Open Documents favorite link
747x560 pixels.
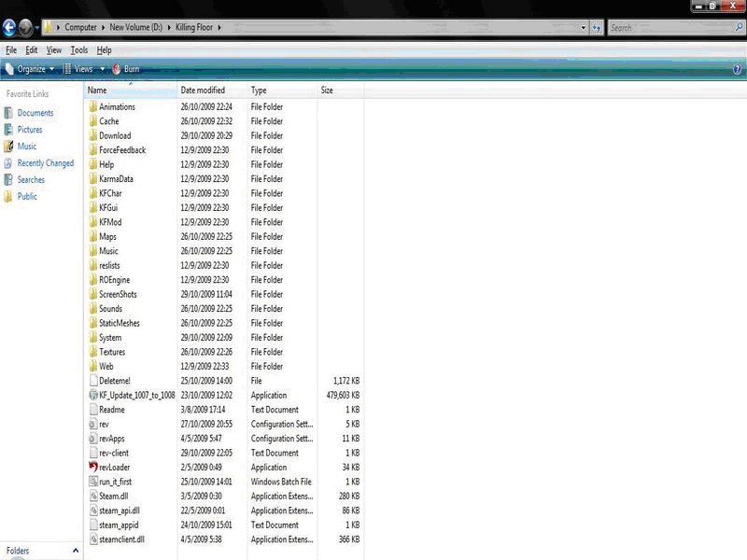pyautogui.click(x=35, y=113)
